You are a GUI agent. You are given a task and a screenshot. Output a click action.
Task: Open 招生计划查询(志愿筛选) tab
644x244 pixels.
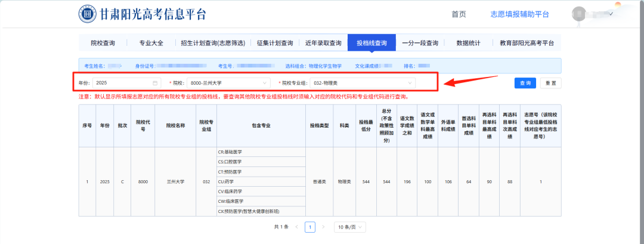click(212, 43)
